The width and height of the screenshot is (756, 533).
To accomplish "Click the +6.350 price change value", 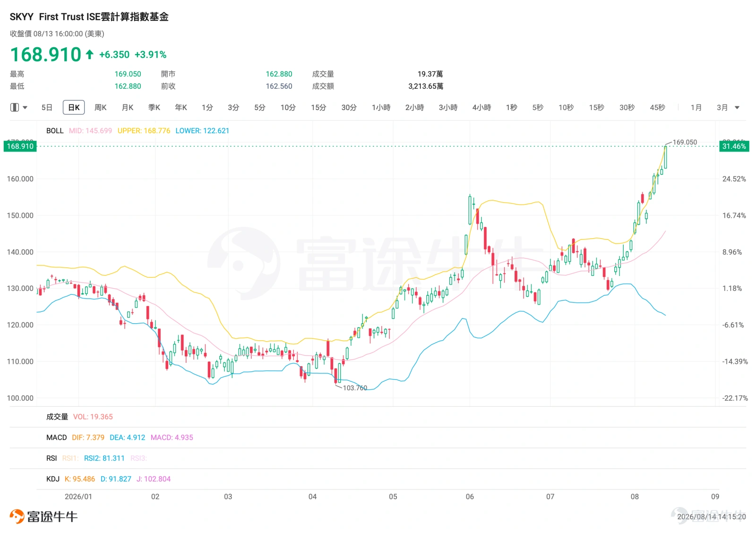I will click(114, 55).
